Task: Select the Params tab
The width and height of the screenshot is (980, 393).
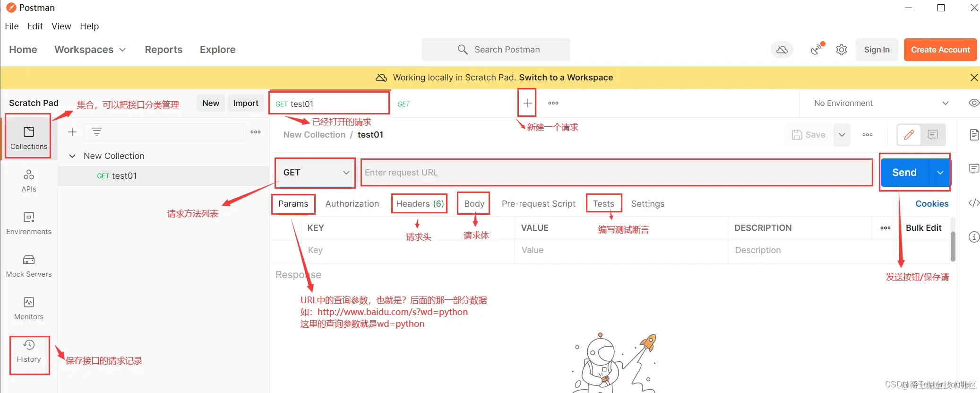Action: tap(293, 204)
